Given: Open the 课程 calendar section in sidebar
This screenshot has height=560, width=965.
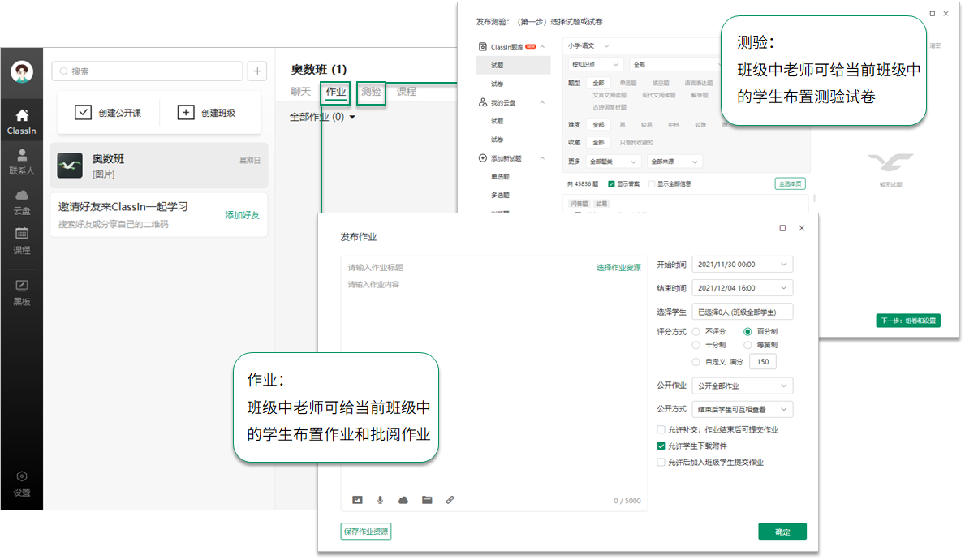Looking at the screenshot, I should [22, 241].
